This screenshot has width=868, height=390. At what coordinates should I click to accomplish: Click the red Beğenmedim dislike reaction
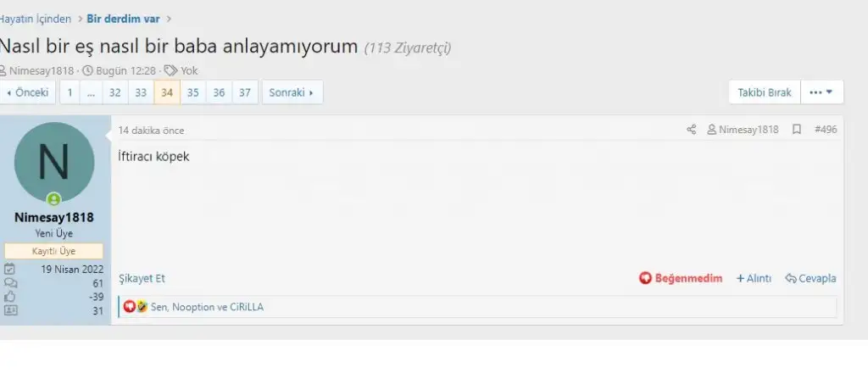coord(681,278)
